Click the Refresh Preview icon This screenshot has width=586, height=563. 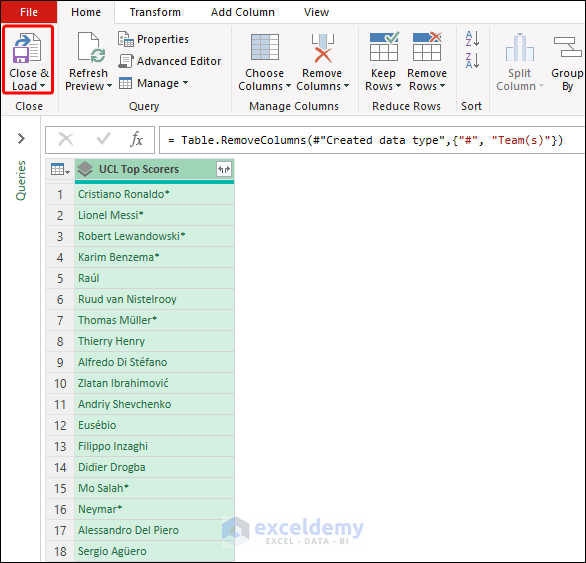point(91,47)
